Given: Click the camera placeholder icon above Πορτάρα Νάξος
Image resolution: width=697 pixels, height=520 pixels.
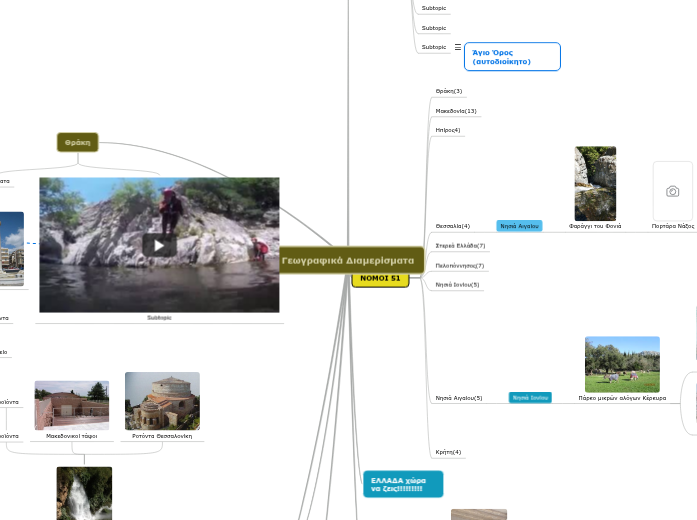Looking at the screenshot, I should (x=672, y=191).
